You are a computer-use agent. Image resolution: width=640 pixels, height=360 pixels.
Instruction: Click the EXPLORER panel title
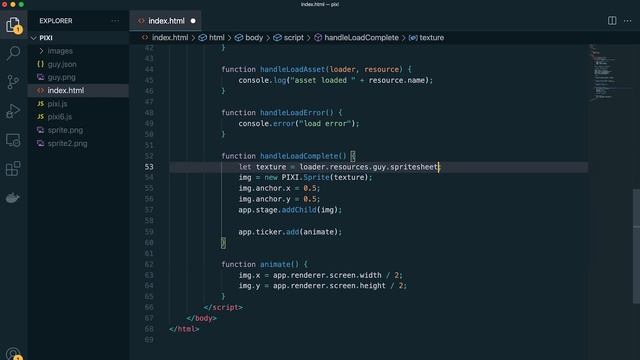(56, 21)
